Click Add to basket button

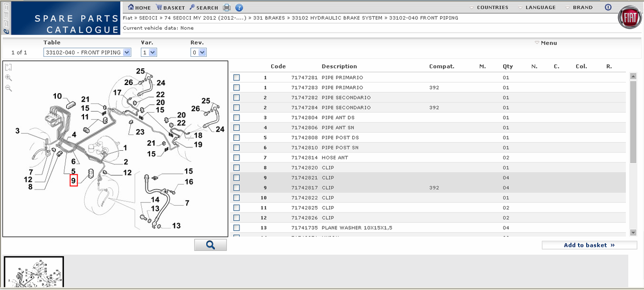coord(589,245)
